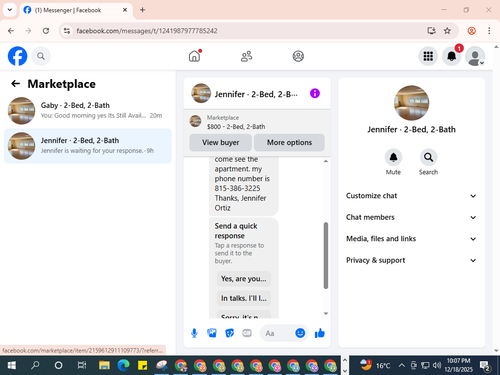Open File Explorer from taskbar
The width and height of the screenshot is (500, 375).
click(x=104, y=365)
